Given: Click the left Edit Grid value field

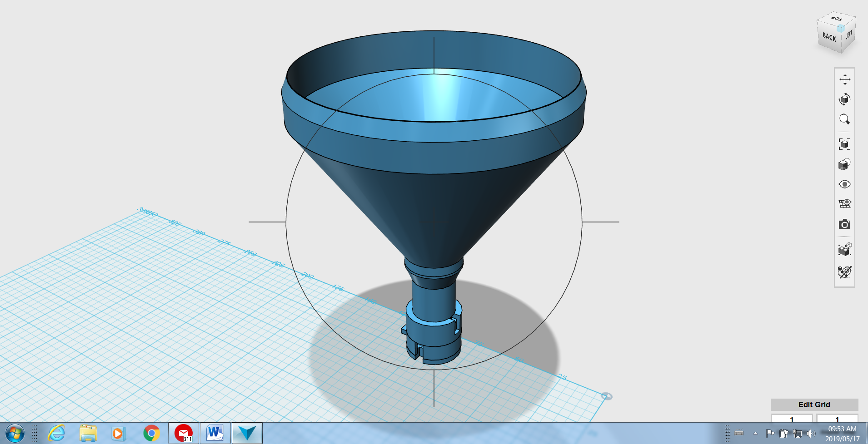Looking at the screenshot, I should (792, 419).
